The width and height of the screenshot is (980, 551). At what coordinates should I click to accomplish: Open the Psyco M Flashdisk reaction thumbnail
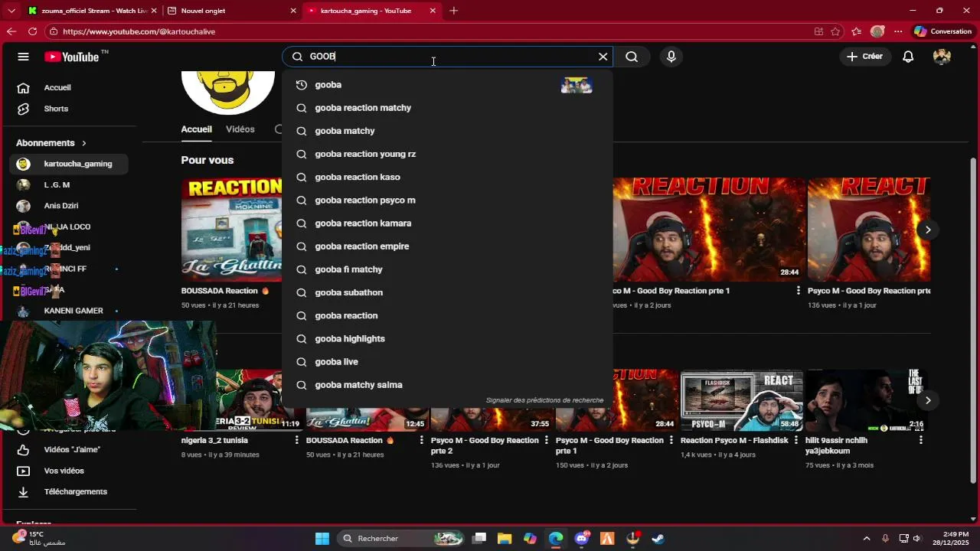741,401
